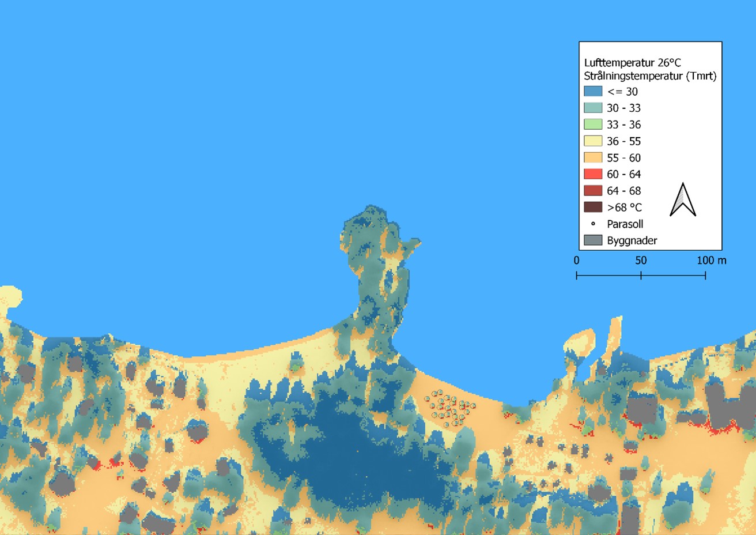Image resolution: width=756 pixels, height=535 pixels.
Task: Pick the '36 - 55' yellow legend swatch
Action: pos(593,141)
